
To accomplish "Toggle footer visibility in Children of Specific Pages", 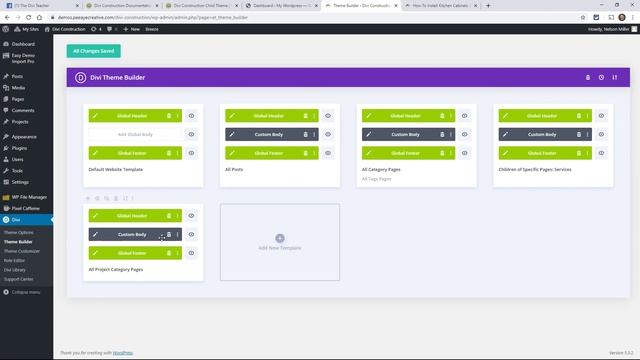I will (x=601, y=153).
